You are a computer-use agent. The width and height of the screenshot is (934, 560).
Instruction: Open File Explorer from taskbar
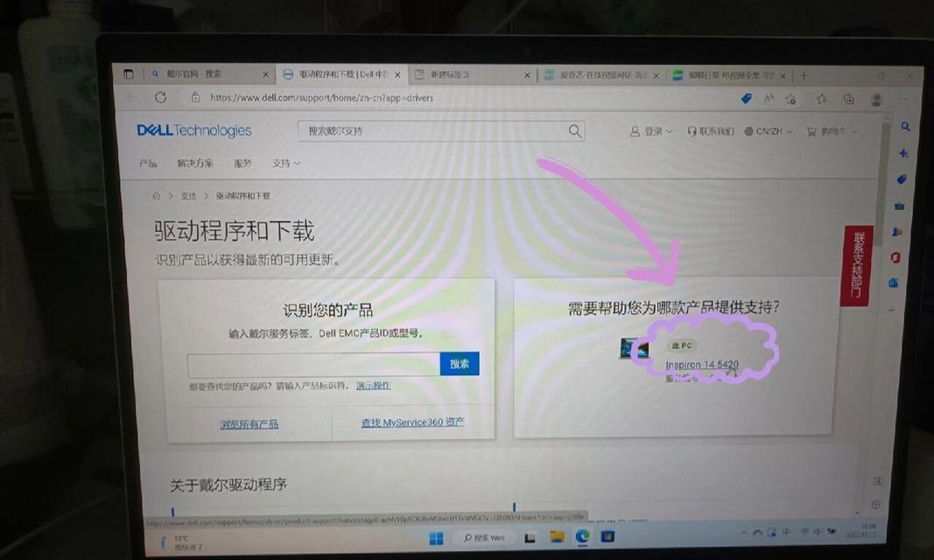pyautogui.click(x=557, y=537)
